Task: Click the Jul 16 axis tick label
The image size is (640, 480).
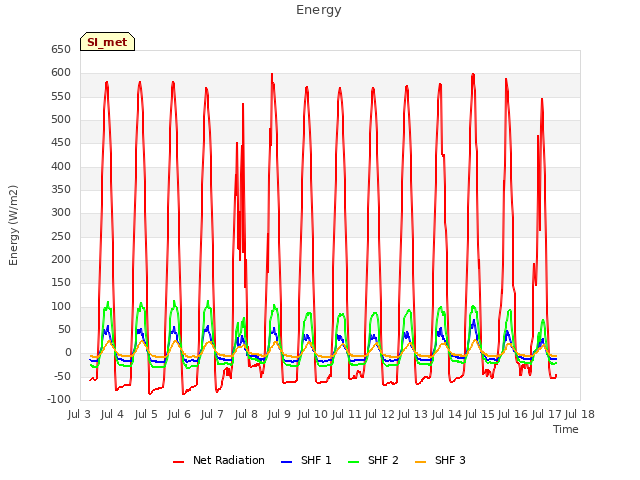Action: (x=513, y=414)
